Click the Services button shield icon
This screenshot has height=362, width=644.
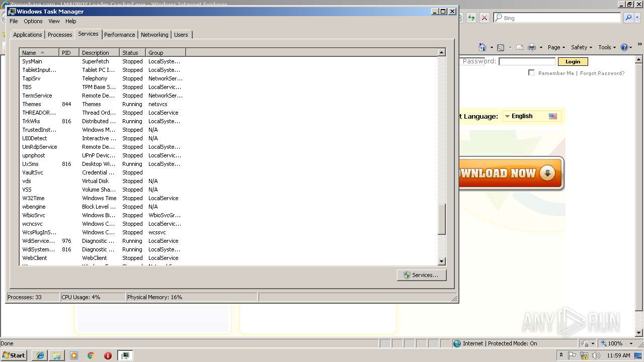(x=407, y=275)
